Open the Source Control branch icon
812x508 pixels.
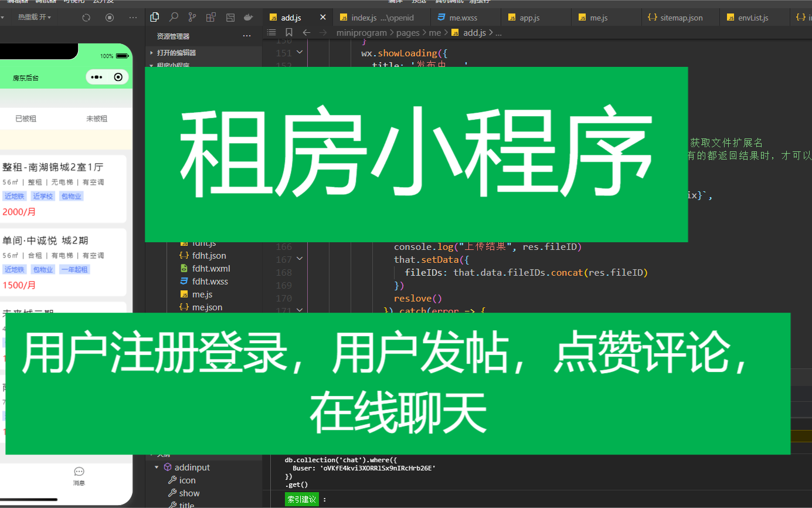192,17
